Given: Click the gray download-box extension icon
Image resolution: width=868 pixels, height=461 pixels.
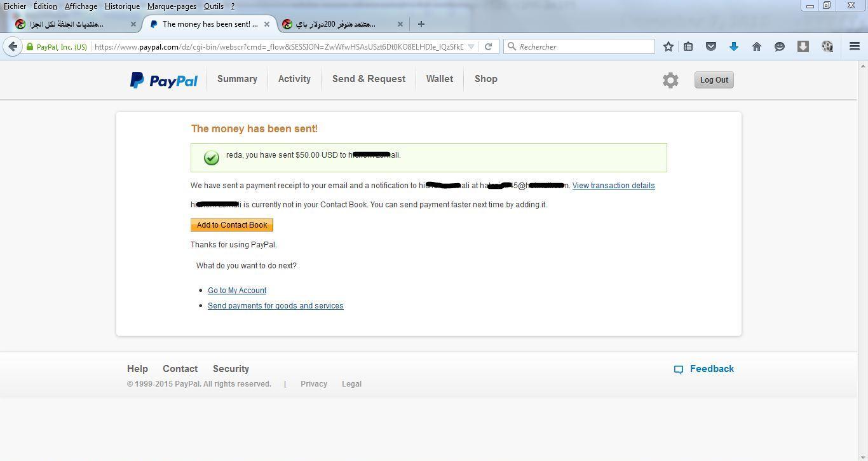Looking at the screenshot, I should [x=803, y=46].
